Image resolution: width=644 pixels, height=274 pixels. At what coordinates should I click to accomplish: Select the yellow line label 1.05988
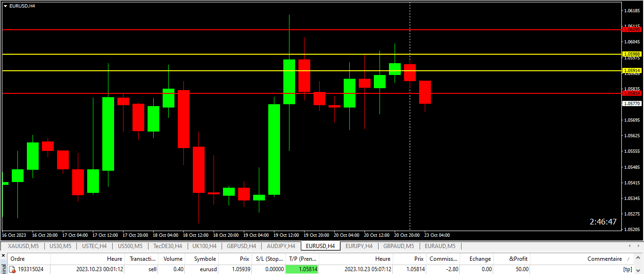click(x=632, y=54)
